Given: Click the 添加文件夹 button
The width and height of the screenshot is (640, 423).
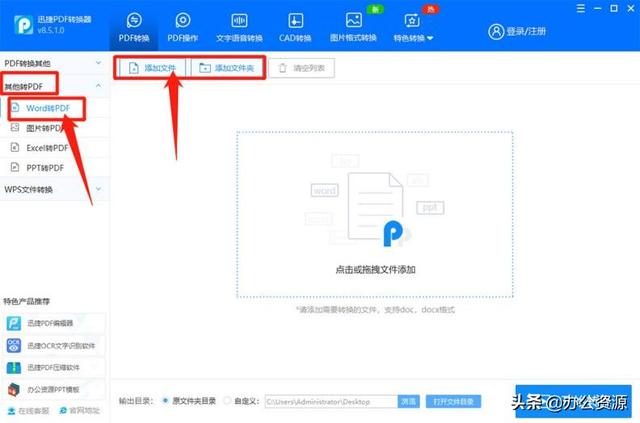Looking at the screenshot, I should click(227, 68).
